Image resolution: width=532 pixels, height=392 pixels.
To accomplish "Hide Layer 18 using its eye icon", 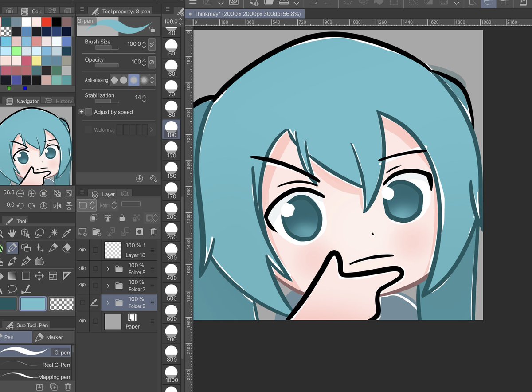I will coord(82,251).
